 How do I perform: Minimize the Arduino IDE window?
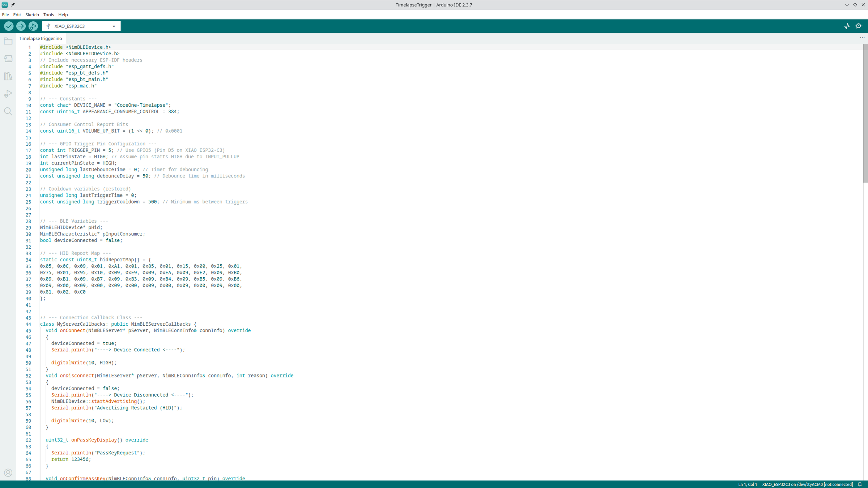click(847, 5)
